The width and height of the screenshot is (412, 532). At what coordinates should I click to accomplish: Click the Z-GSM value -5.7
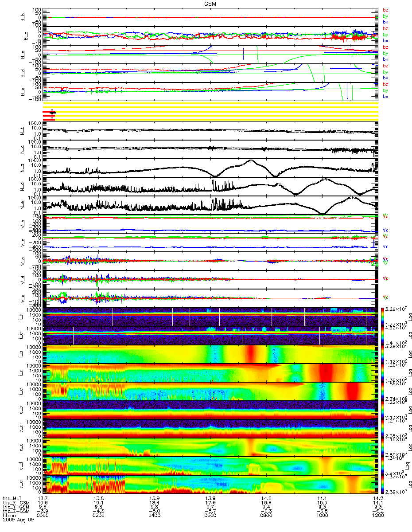210,512
